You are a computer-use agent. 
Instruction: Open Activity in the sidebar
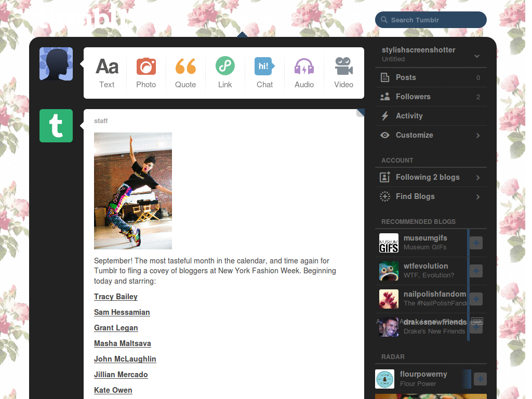click(431, 116)
